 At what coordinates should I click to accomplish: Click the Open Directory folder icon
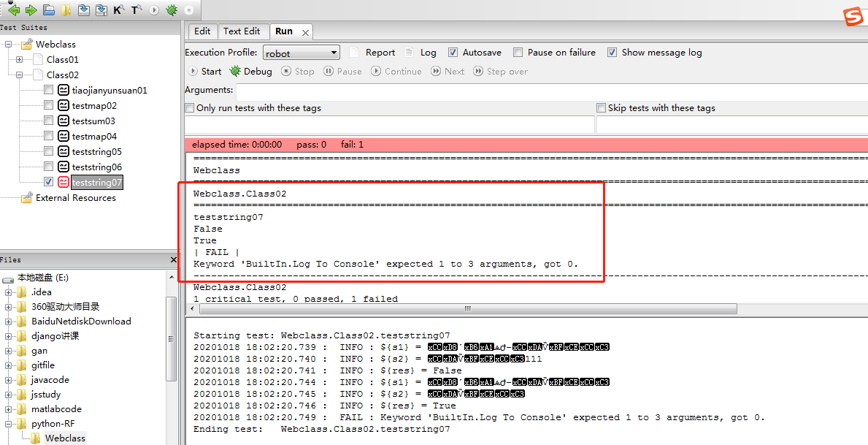coord(66,9)
